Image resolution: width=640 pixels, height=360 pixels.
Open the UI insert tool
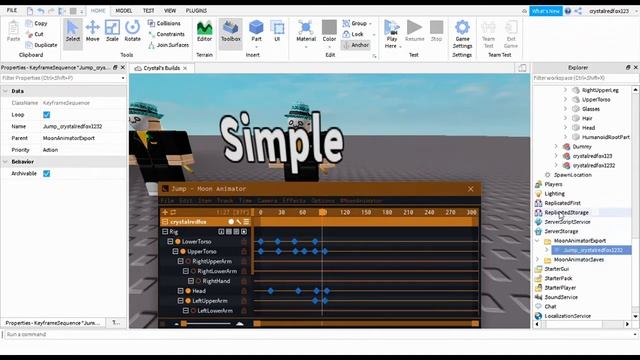click(277, 32)
